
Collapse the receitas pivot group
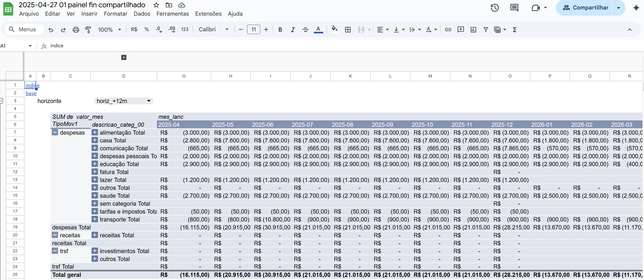tap(55, 235)
